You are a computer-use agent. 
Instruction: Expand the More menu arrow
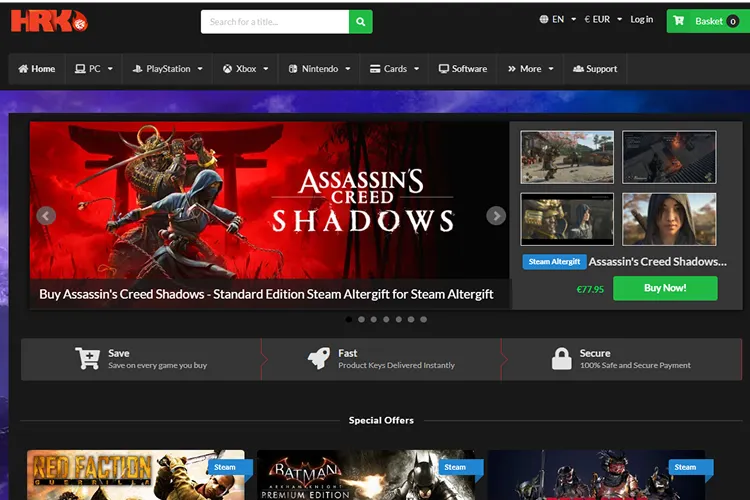[551, 69]
